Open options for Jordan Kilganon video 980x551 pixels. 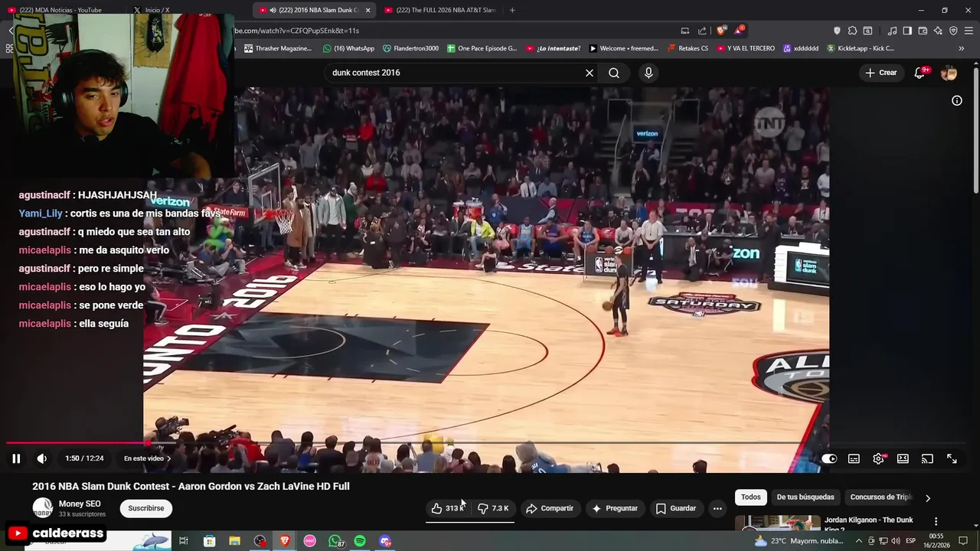click(936, 521)
